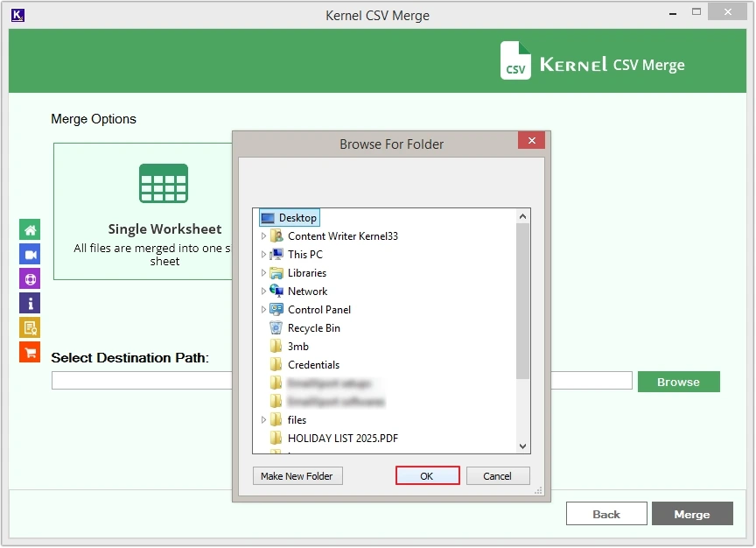This screenshot has width=756, height=548.
Task: Expand the Content Writer Kernel33 node
Action: coord(263,236)
